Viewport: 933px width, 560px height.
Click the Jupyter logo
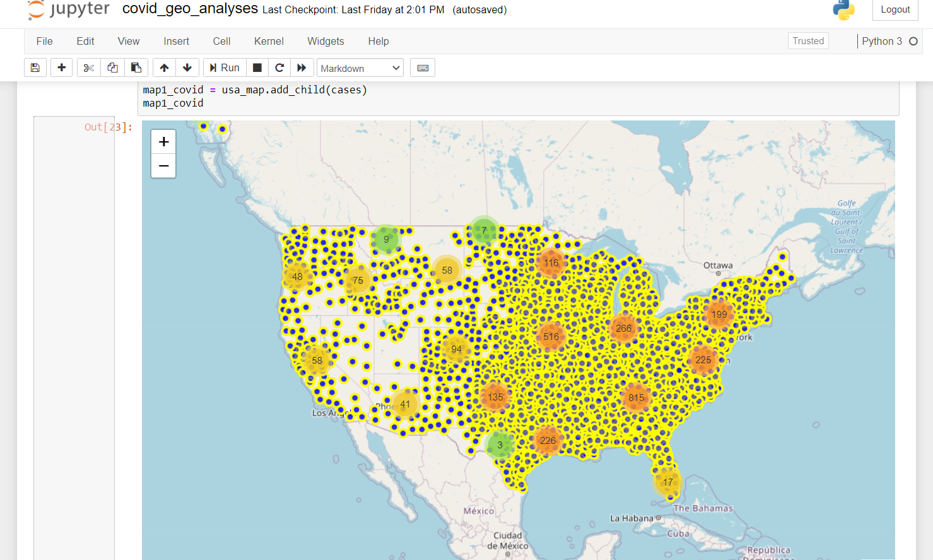pyautogui.click(x=69, y=9)
